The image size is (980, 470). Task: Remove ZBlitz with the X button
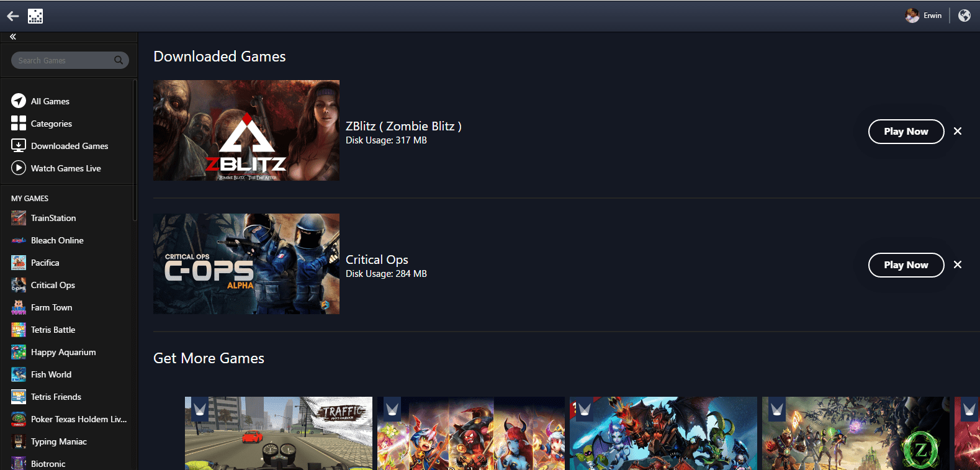[x=958, y=131]
